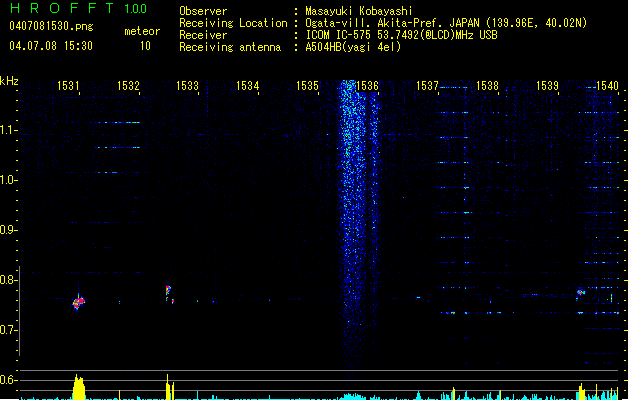The width and height of the screenshot is (629, 400).
Task: Click the 0.6 kHz axis label
Action: click(x=8, y=380)
